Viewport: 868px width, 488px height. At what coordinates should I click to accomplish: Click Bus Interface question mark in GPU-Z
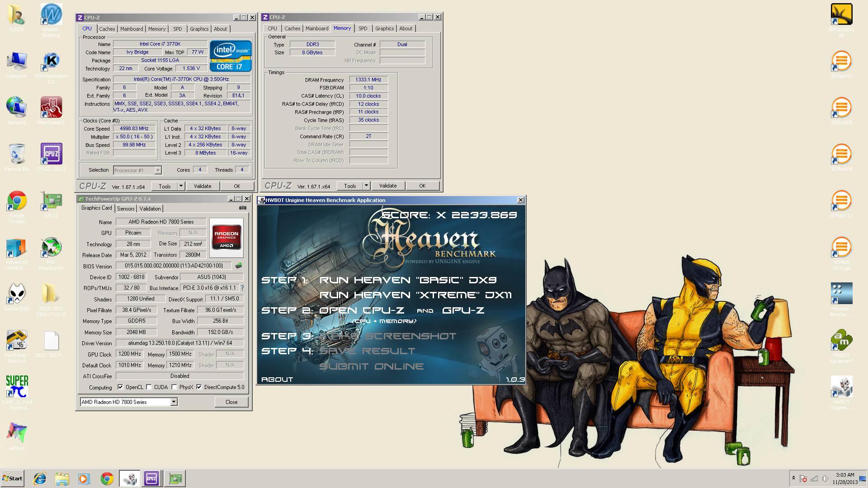click(x=242, y=288)
